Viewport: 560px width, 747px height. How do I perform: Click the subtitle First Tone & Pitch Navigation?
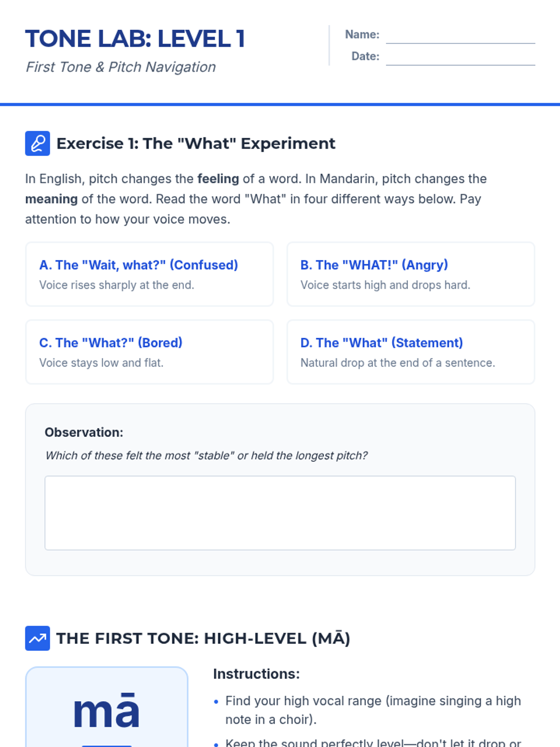coord(121,67)
